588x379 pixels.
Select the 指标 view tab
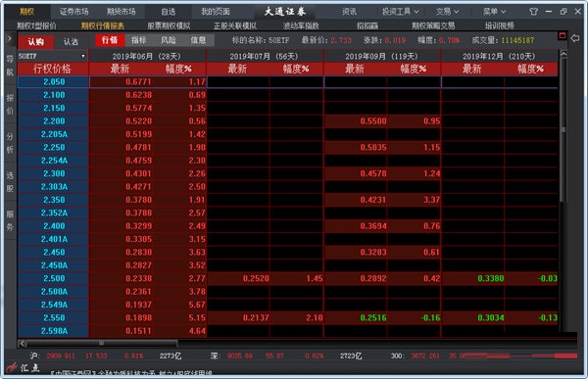tap(139, 40)
